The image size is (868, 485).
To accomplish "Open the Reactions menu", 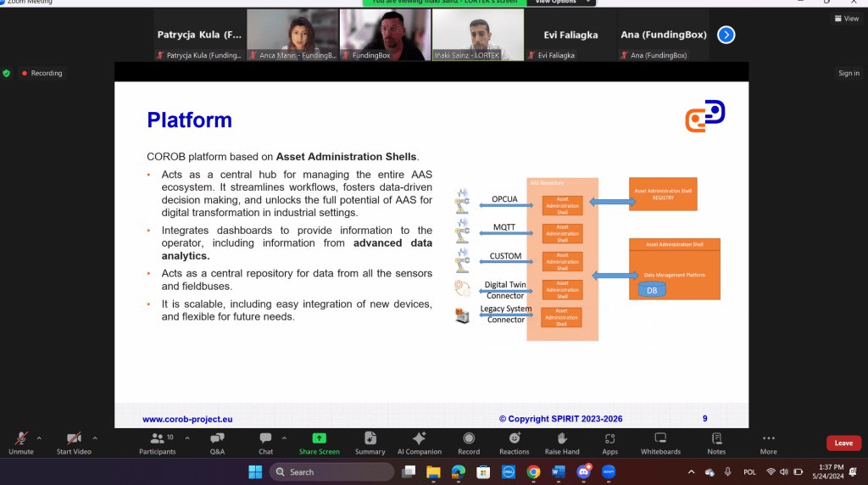I will (514, 439).
